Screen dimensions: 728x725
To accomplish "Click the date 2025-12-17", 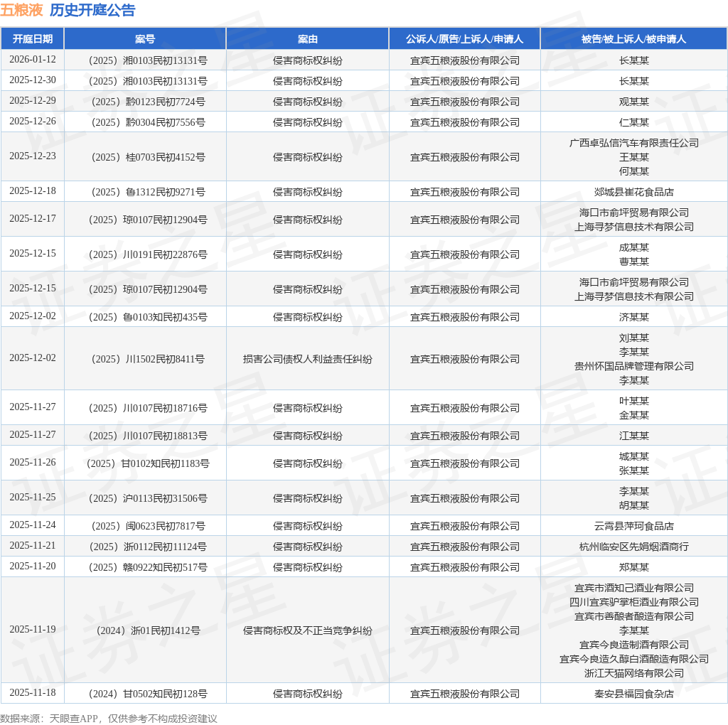I will [33, 219].
